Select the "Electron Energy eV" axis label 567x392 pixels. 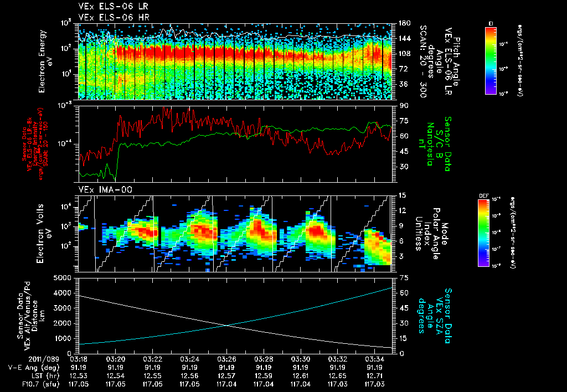click(x=45, y=61)
